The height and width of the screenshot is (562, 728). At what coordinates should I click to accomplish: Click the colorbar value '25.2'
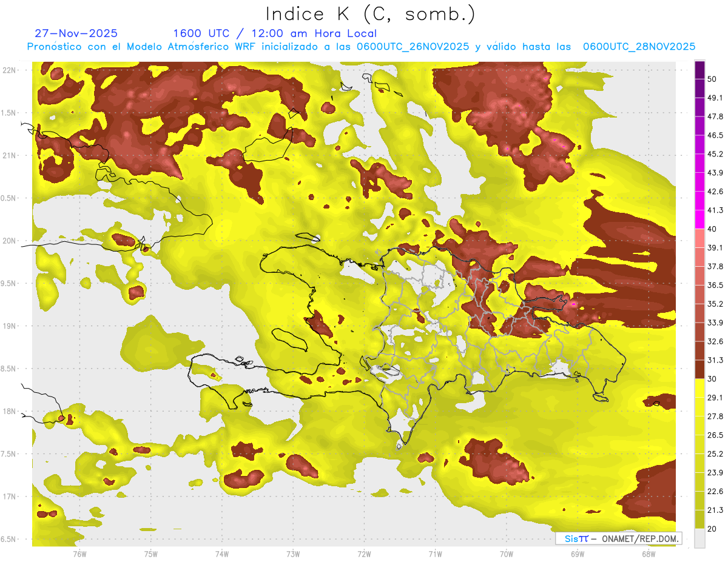click(x=715, y=453)
